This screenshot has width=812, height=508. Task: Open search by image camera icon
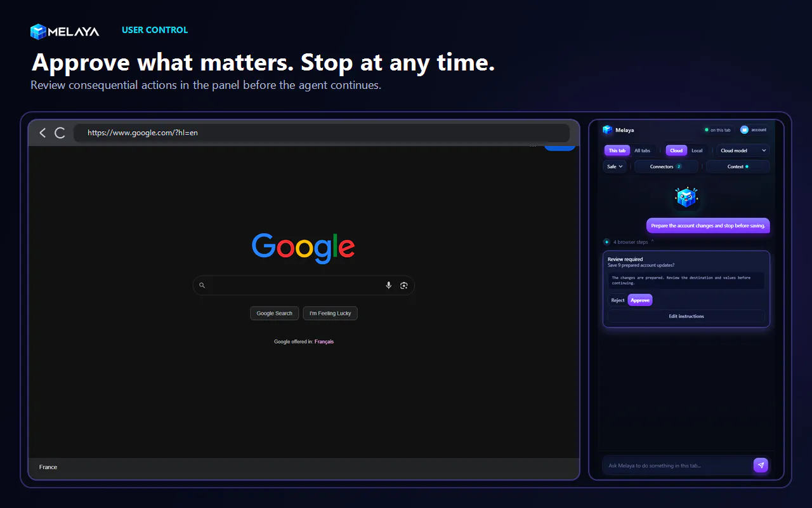coord(404,285)
